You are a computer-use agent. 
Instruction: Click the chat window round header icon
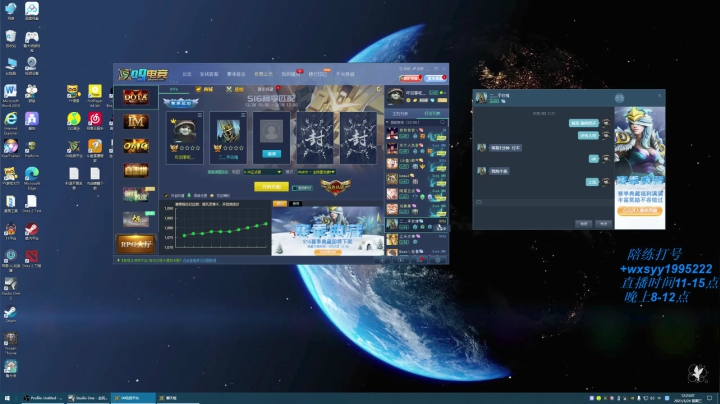619,98
